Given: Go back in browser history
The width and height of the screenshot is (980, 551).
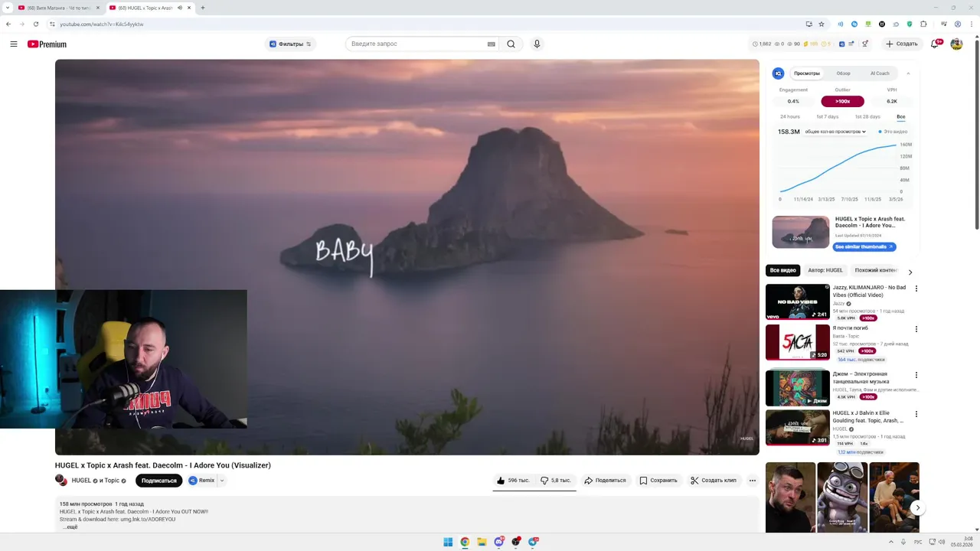Looking at the screenshot, I should click(8, 24).
